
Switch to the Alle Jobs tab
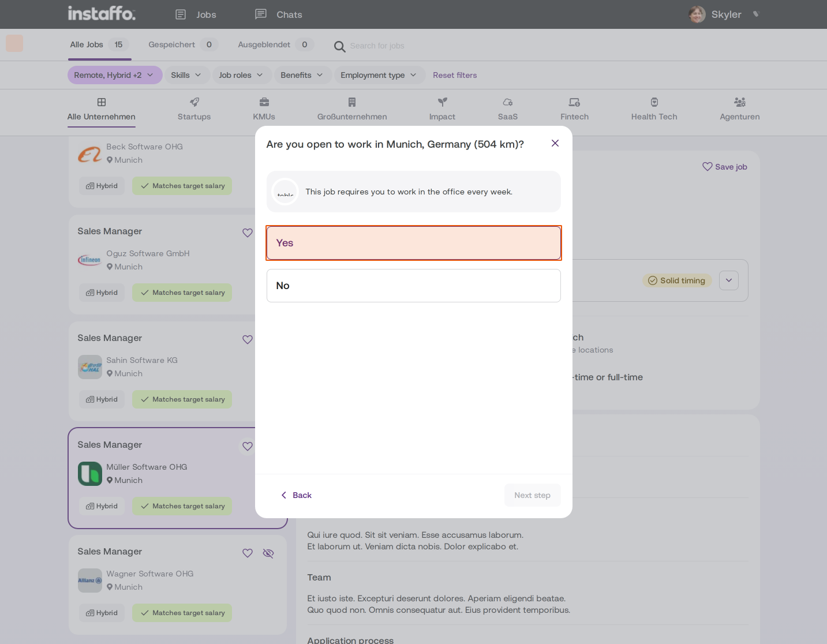[x=99, y=44]
